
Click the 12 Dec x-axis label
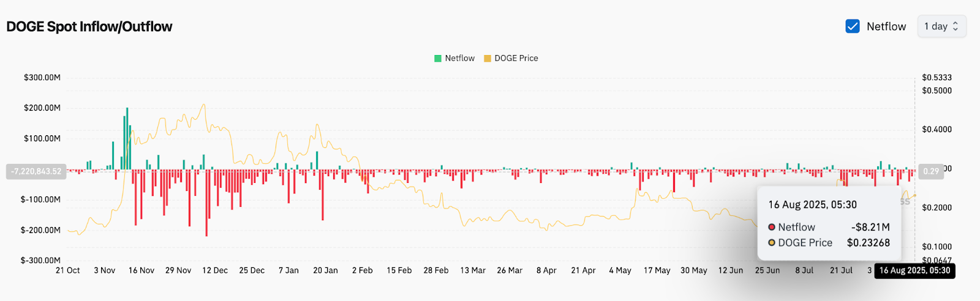click(215, 270)
